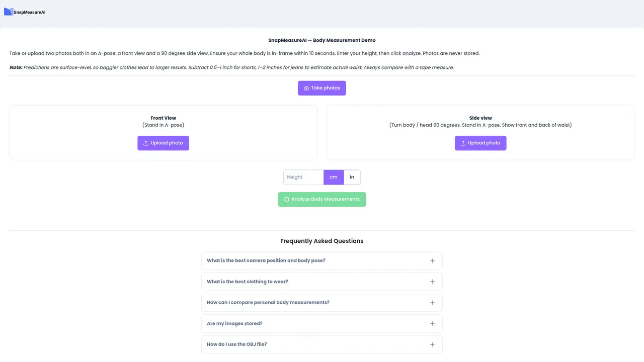Click the SnapMeasureAI logo icon
644x362 pixels.
point(9,12)
